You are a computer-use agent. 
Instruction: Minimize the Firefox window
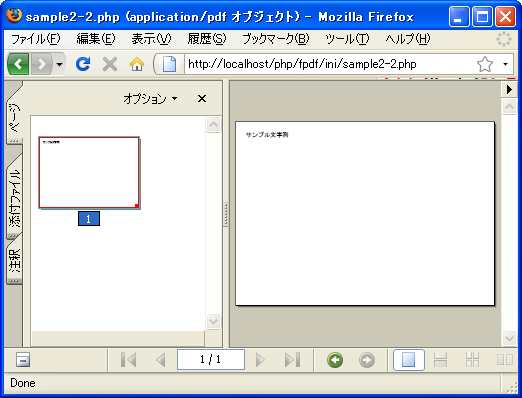pos(459,16)
